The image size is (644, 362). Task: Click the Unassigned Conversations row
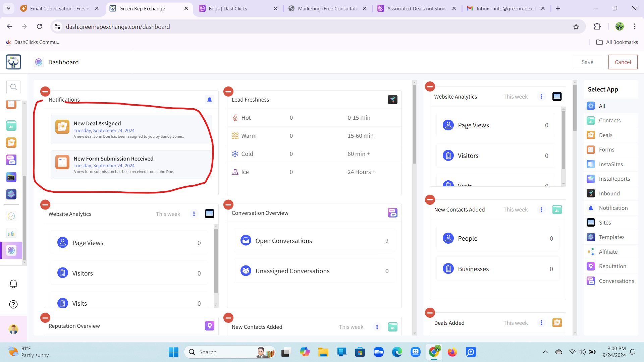(x=314, y=271)
